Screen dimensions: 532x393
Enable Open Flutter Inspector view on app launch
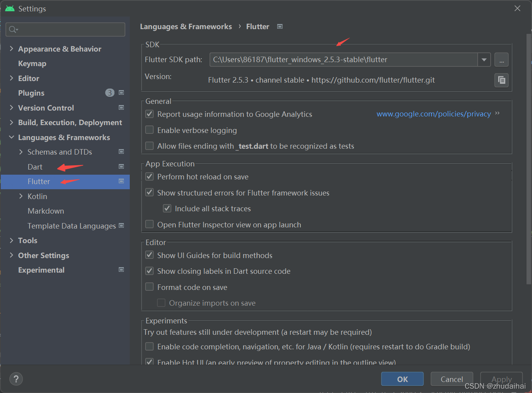149,224
